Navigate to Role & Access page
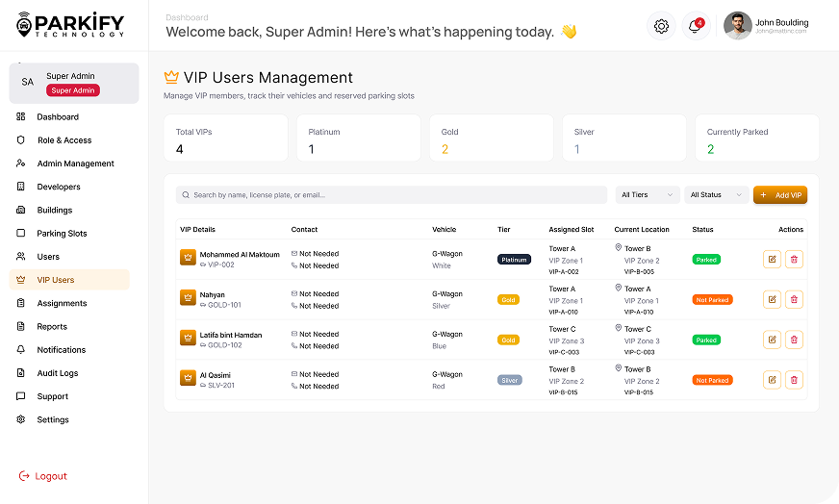This screenshot has height=504, width=839. [64, 140]
